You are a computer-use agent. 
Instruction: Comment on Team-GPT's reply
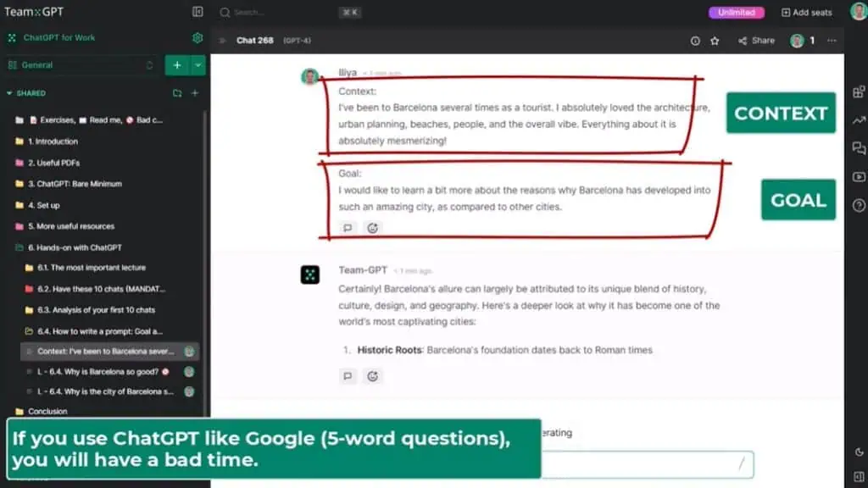pyautogui.click(x=348, y=376)
